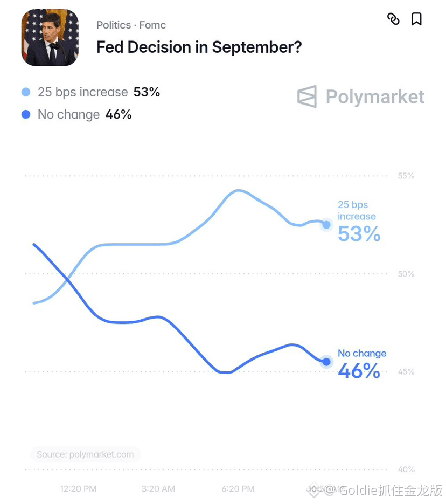Click the No change legend label

69,115
